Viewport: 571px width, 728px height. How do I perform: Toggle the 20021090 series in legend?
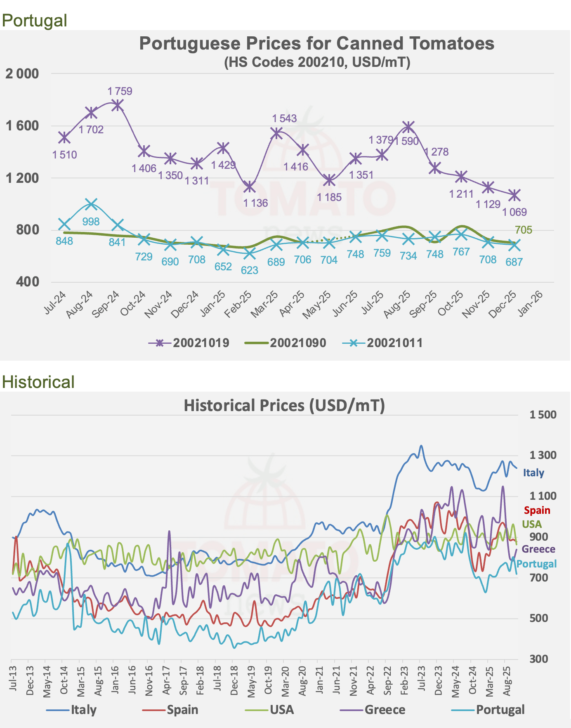285,343
